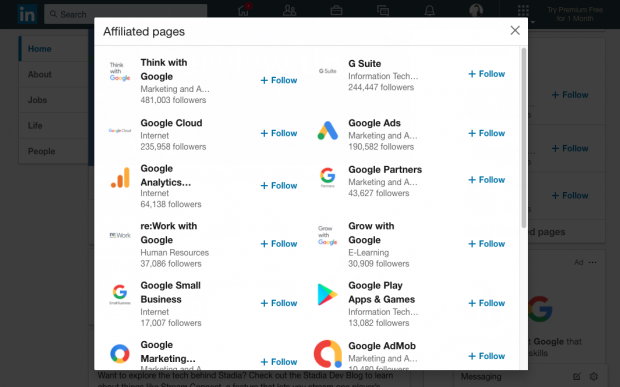Close the Affiliated pages dialog

(x=515, y=30)
